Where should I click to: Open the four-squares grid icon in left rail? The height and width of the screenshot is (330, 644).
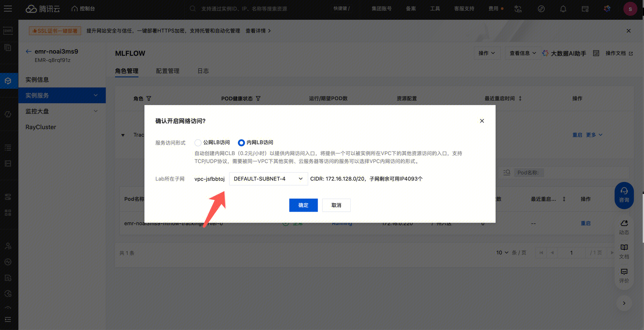8,213
